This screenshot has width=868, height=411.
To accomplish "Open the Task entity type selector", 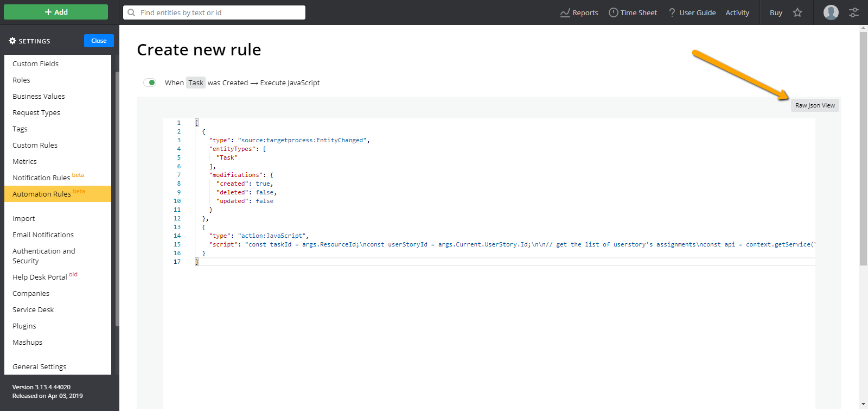I will tap(196, 83).
